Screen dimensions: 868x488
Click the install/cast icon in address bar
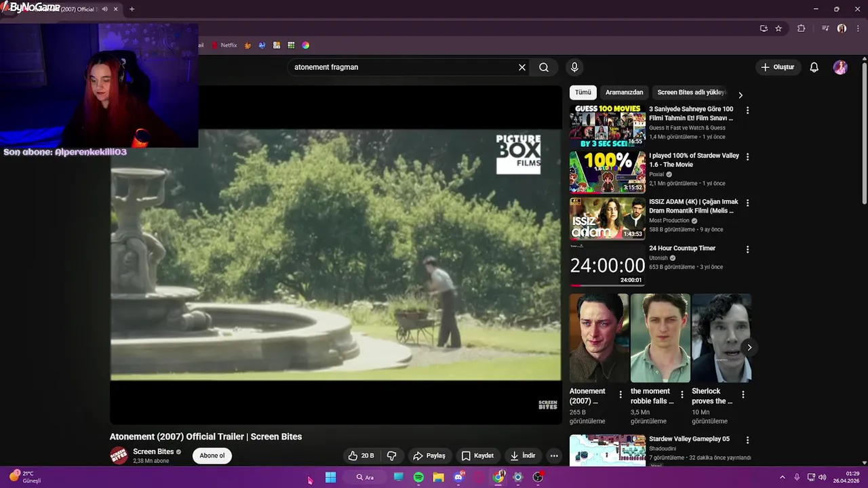764,28
